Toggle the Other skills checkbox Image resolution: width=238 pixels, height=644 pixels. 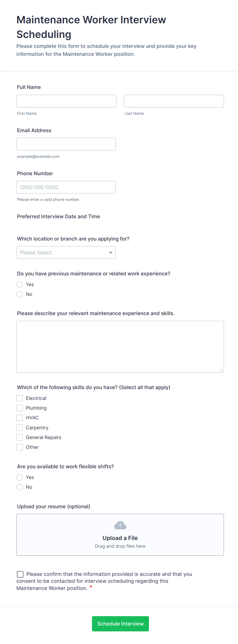pyautogui.click(x=19, y=447)
